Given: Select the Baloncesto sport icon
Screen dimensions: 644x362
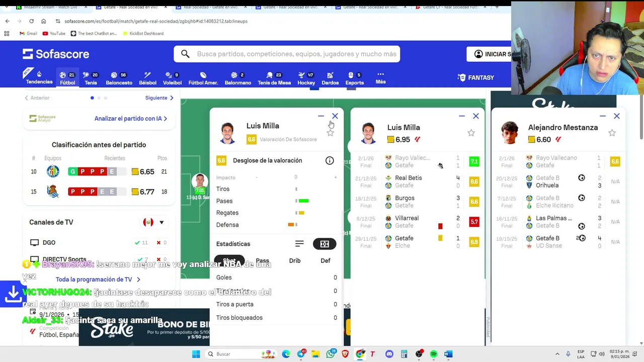Looking at the screenshot, I should point(119,78).
